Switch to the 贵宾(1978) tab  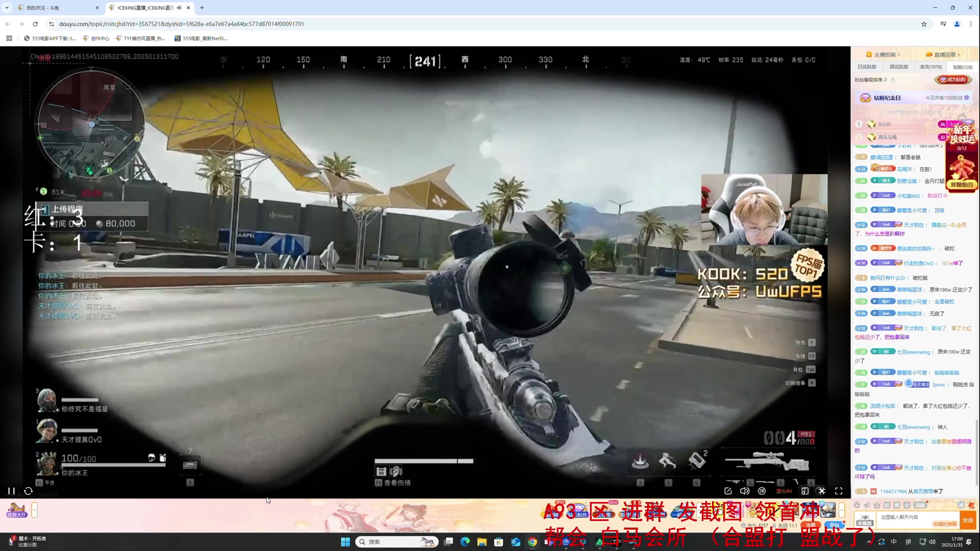coord(930,67)
